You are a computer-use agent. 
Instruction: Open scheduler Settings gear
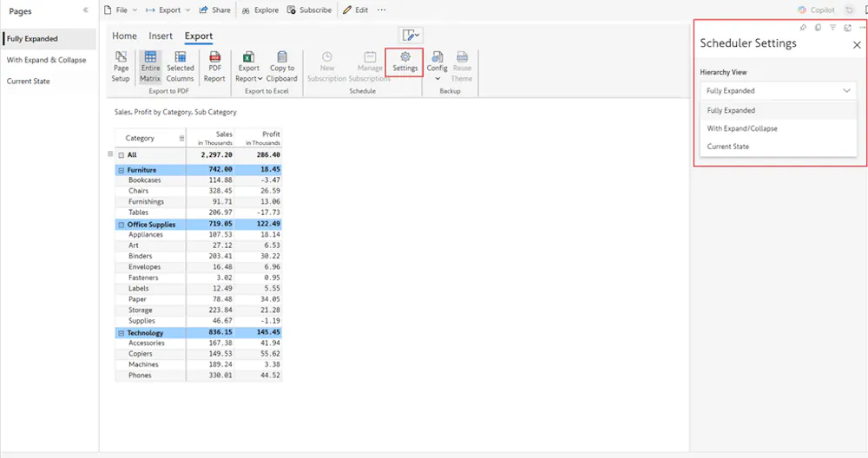click(x=404, y=62)
